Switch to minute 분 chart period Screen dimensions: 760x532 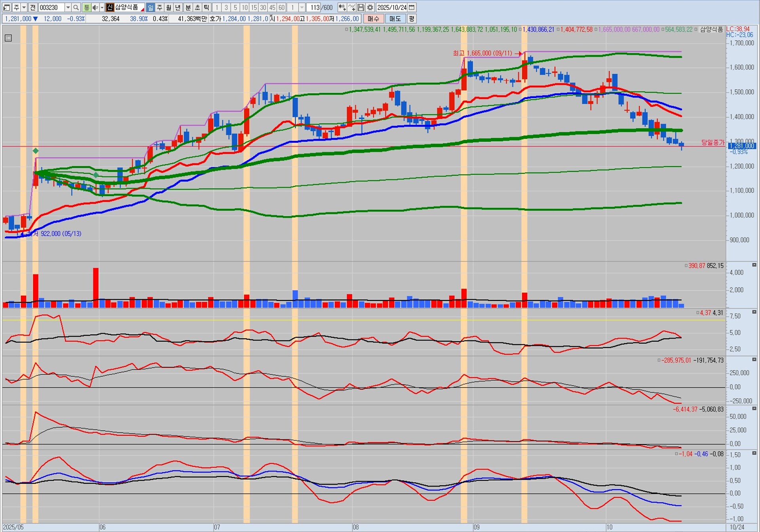(x=188, y=8)
